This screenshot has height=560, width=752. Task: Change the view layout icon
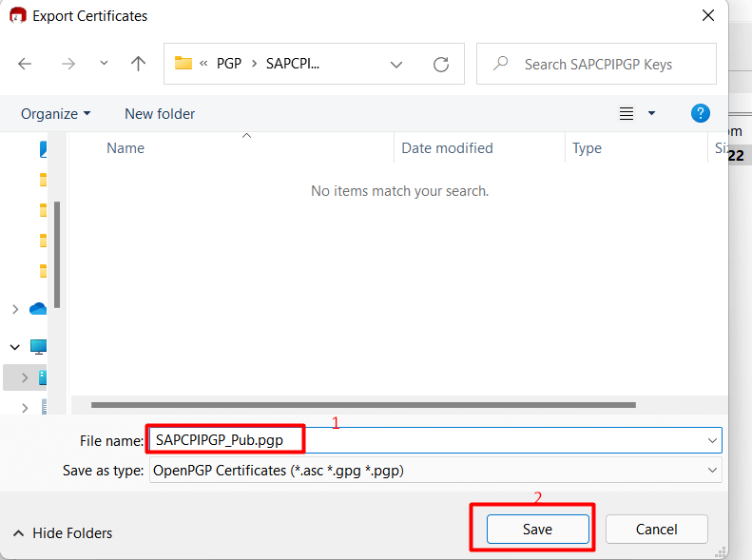tap(627, 114)
